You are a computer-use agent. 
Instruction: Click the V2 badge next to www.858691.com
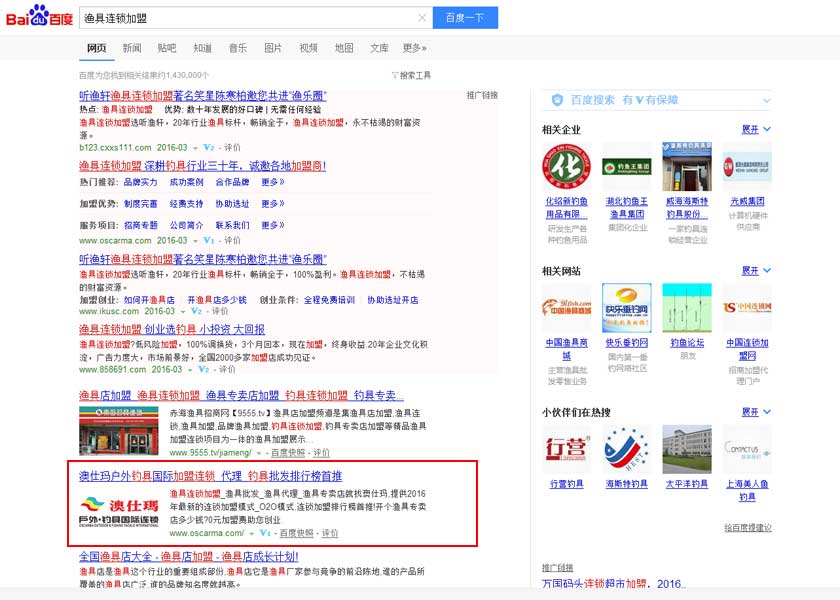pos(204,370)
